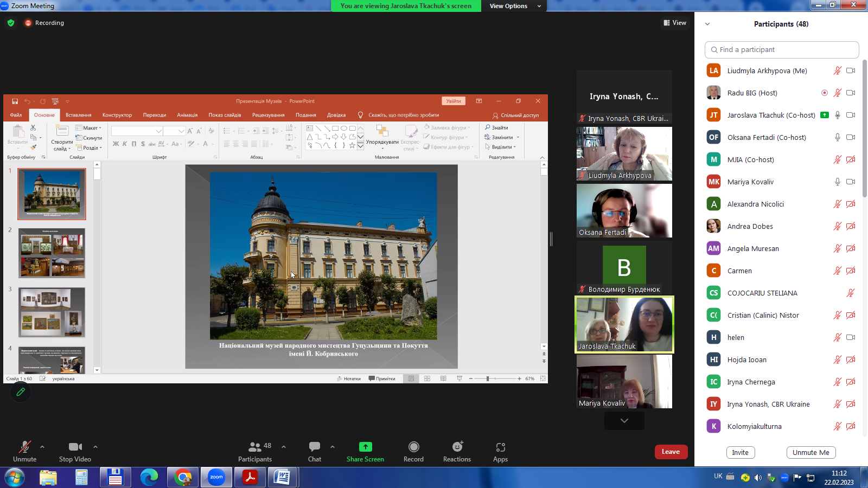Show more video tiles down arrow
The height and width of the screenshot is (488, 868).
(x=624, y=421)
